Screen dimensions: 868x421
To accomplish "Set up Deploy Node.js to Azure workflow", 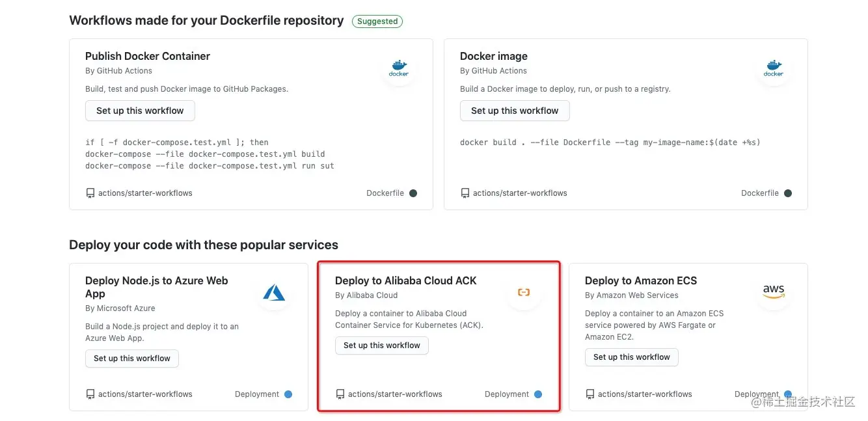I will tap(132, 359).
